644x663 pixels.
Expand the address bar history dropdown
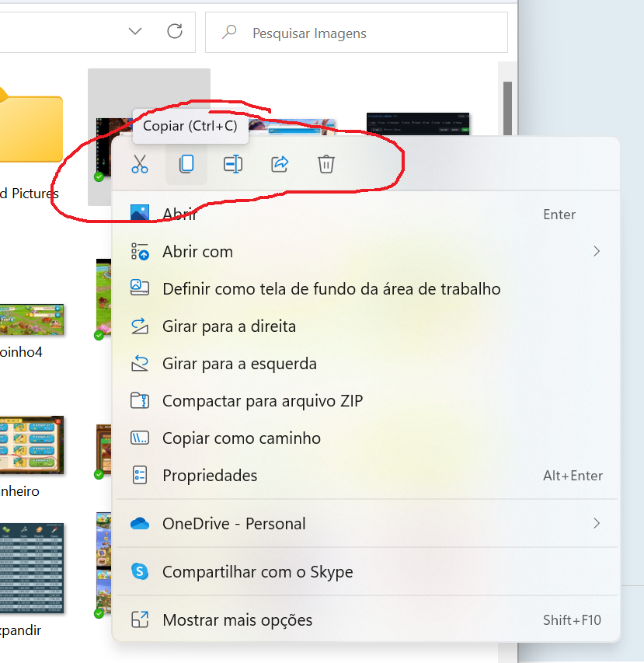(x=135, y=32)
